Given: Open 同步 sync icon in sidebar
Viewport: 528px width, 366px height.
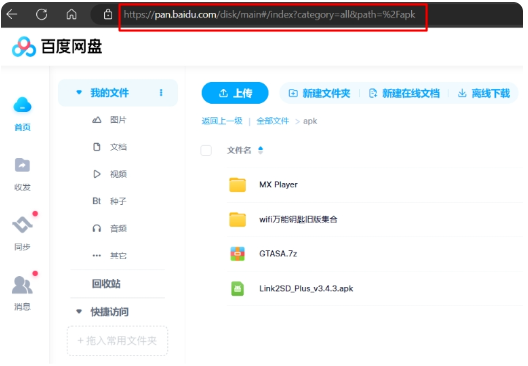Looking at the screenshot, I should coord(22,225).
